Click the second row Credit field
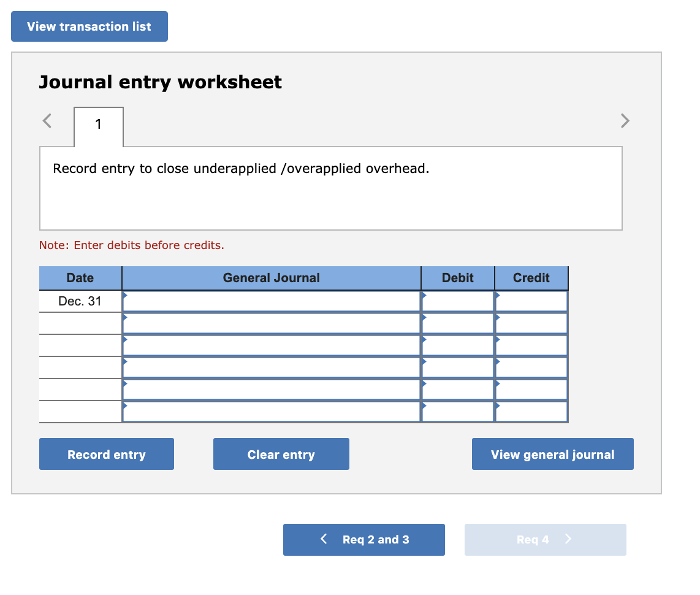This screenshot has width=700, height=595. point(531,323)
